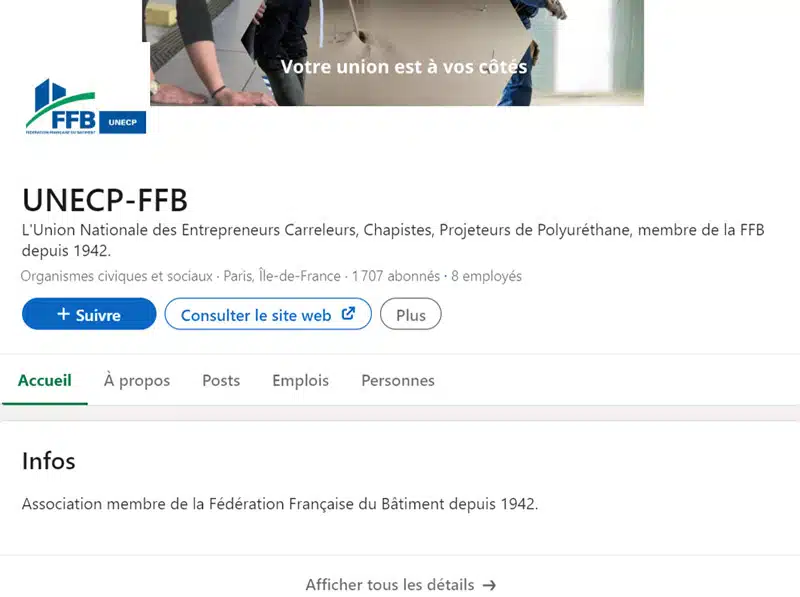800x597 pixels.
Task: Open Consulter le site web
Action: coord(268,314)
